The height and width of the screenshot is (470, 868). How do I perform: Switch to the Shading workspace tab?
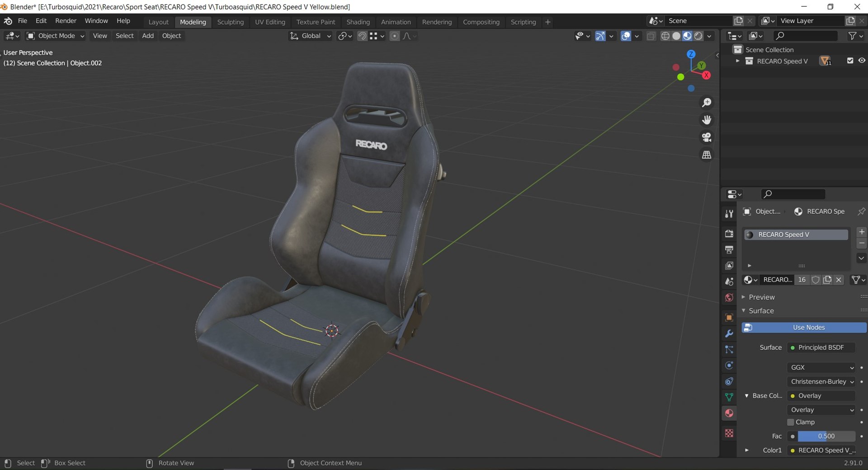click(x=358, y=22)
